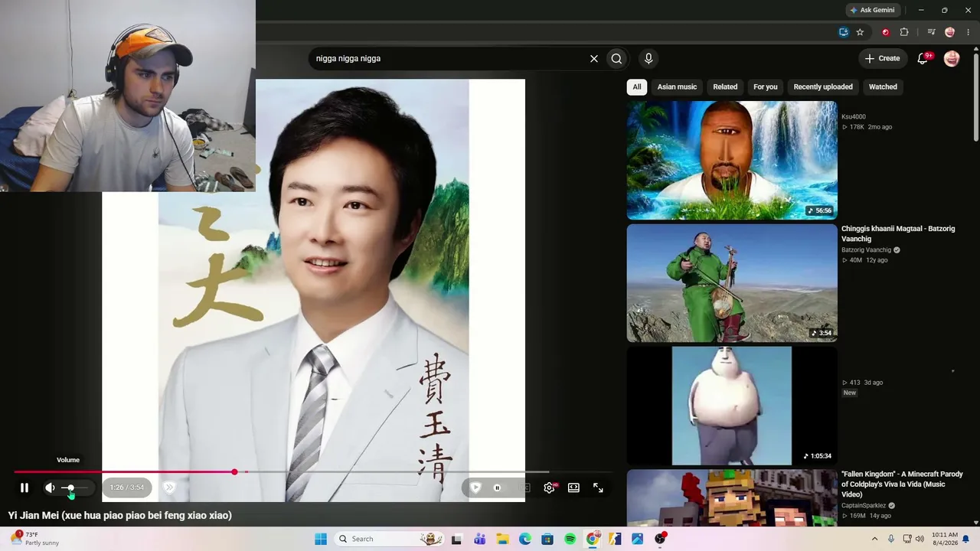Open the red round extension icon
The image size is (980, 551).
886,32
